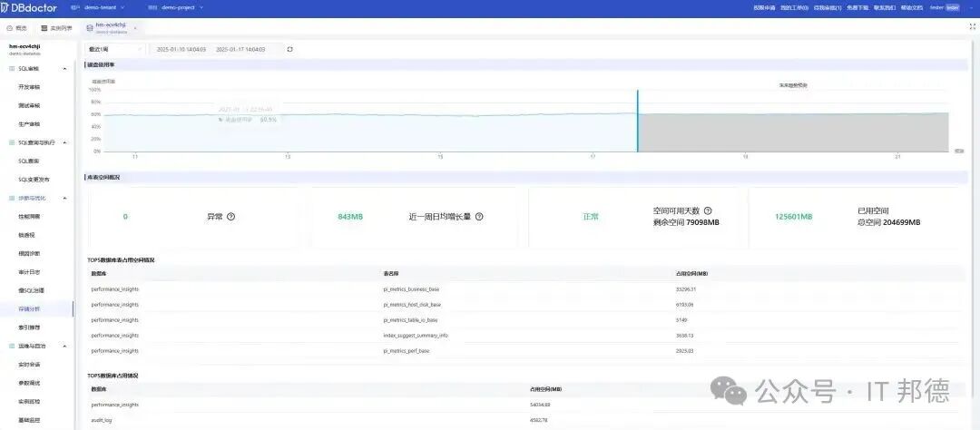
Task: Open the 最近1周 time range dropdown
Action: [x=114, y=49]
